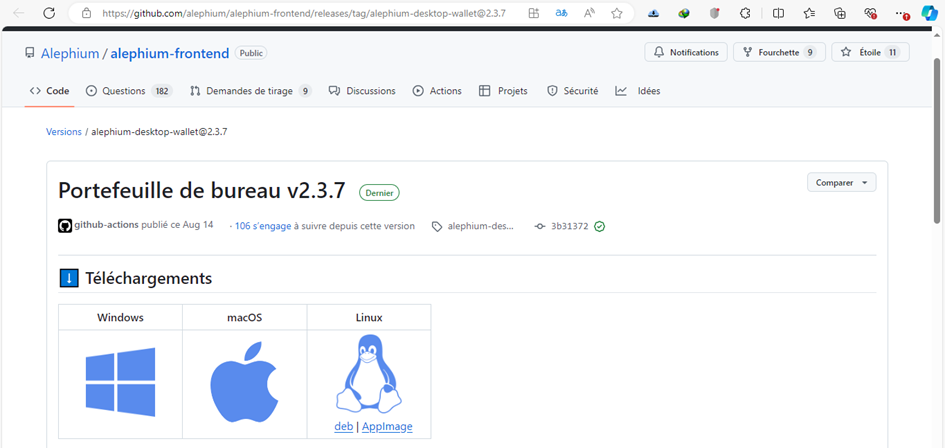945x448 pixels.
Task: Star the repo with Étoile button
Action: point(870,52)
